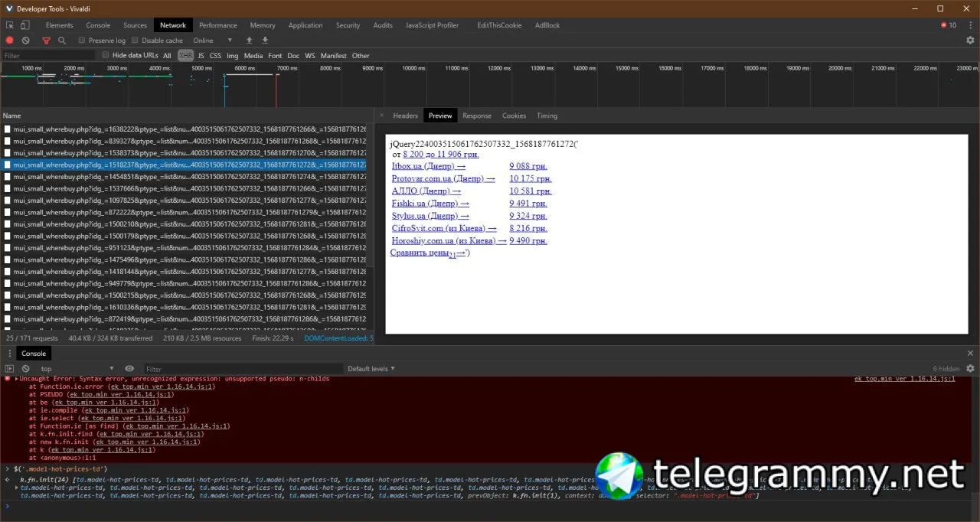The width and height of the screenshot is (980, 522).
Task: Toggle the device toolbar icon
Action: pos(24,25)
